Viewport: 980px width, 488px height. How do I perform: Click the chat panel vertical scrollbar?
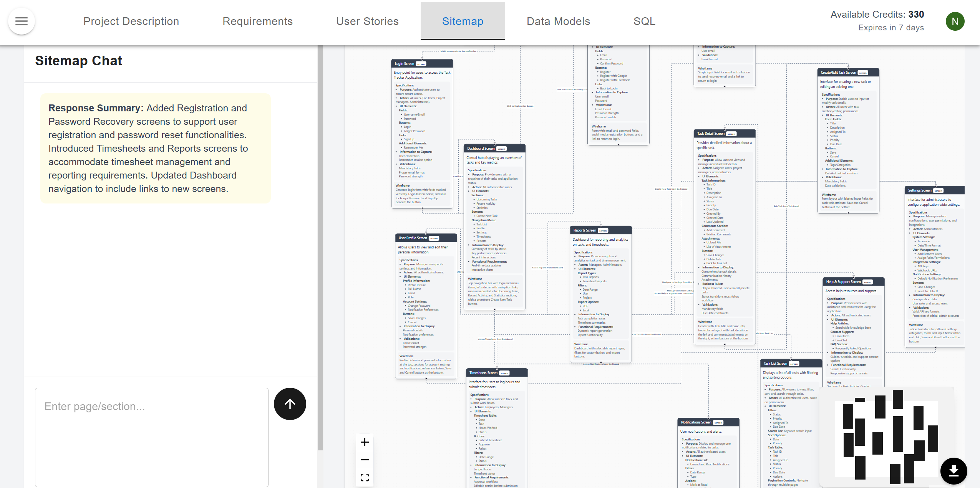pos(320,246)
